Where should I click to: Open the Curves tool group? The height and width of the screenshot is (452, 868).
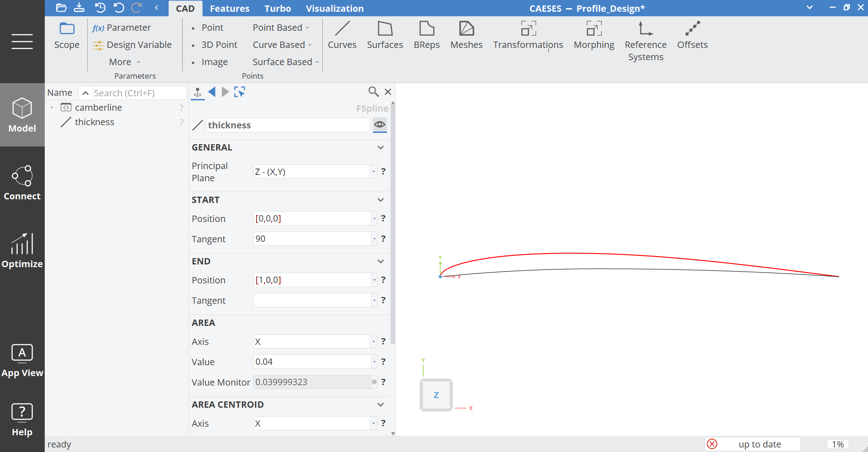tap(342, 36)
